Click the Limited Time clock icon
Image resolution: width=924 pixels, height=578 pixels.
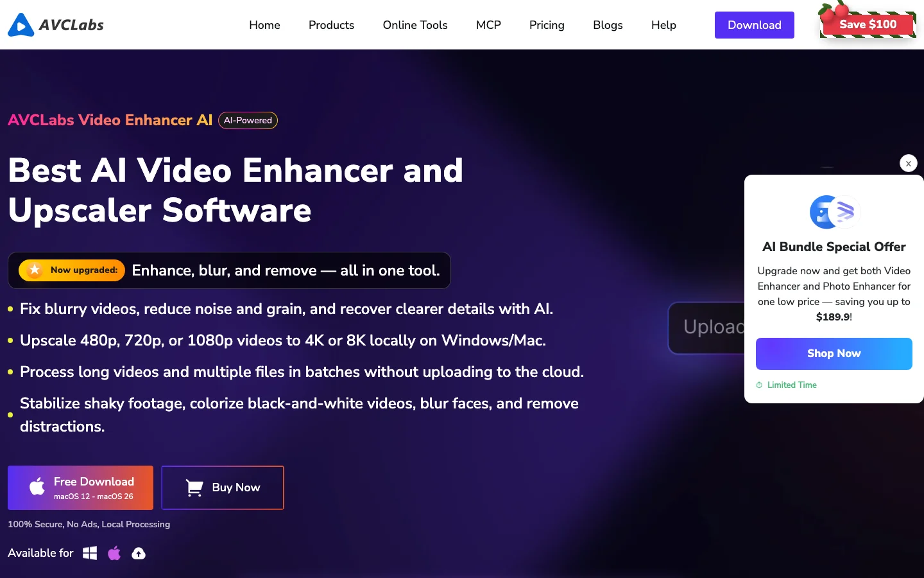(759, 385)
